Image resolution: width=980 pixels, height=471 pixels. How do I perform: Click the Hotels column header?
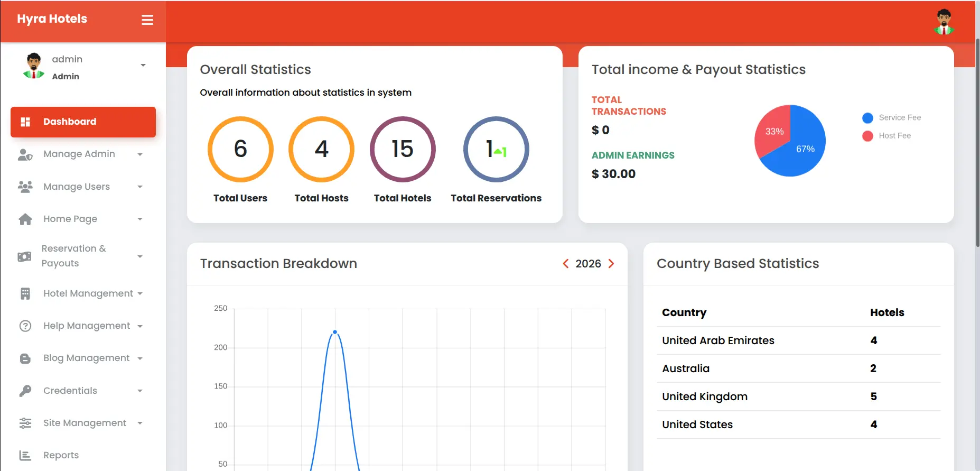click(887, 312)
